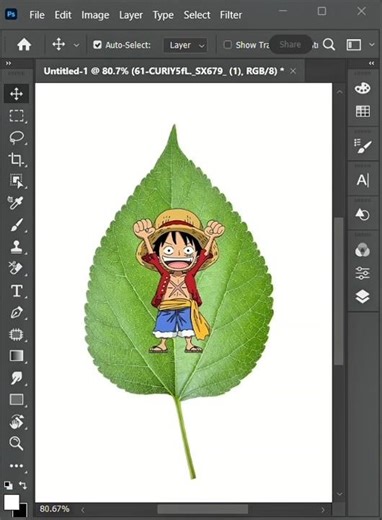This screenshot has width=382, height=520.
Task: Open the Image menu
Action: pos(95,15)
